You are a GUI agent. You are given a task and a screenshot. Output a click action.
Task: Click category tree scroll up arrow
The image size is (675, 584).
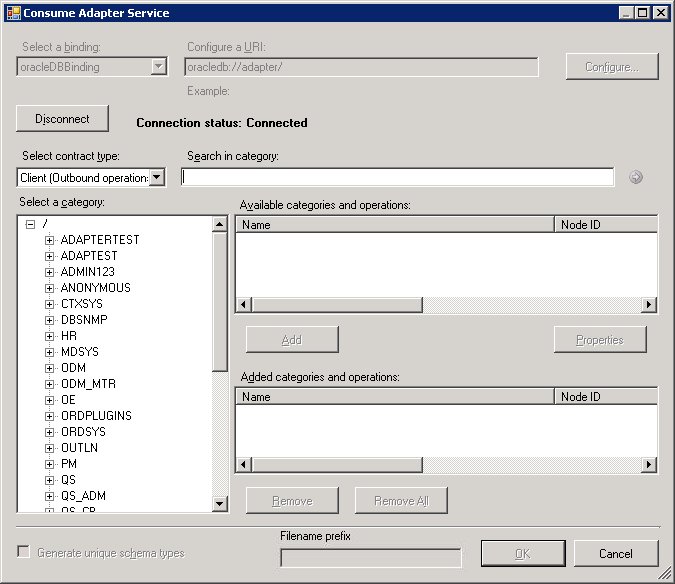220,224
